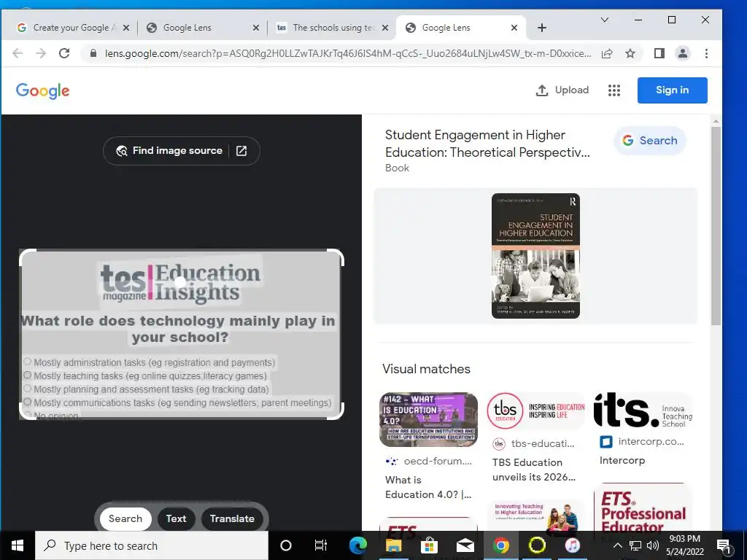Open a new browser tab
747x560 pixels.
(x=542, y=28)
